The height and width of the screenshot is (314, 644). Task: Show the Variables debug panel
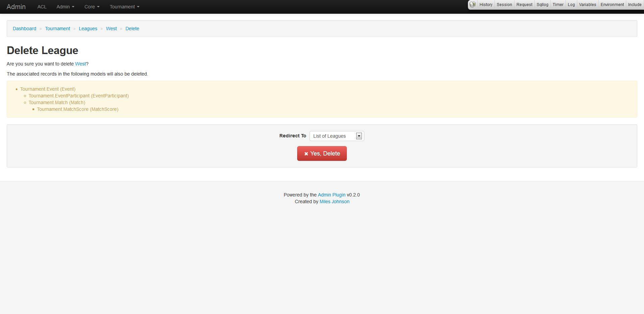588,5
